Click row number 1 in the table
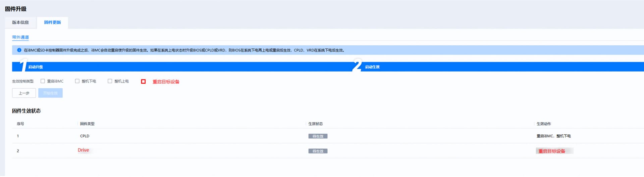644x177 pixels. click(x=18, y=136)
